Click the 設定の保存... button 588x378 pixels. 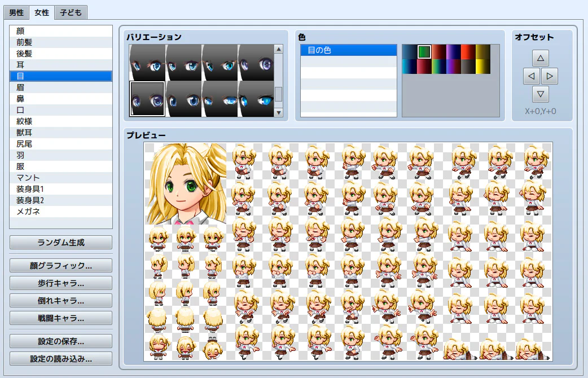click(x=61, y=341)
